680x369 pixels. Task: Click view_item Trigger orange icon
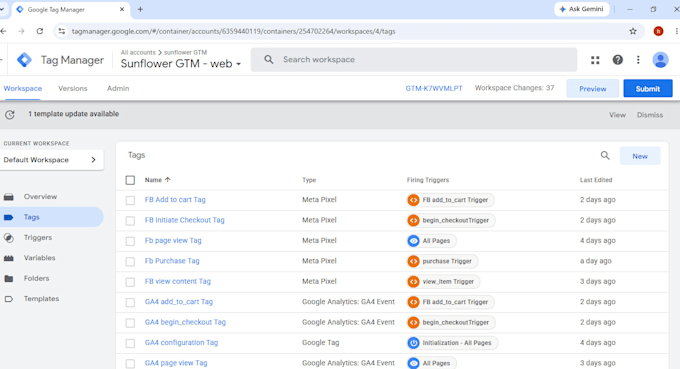pos(413,281)
